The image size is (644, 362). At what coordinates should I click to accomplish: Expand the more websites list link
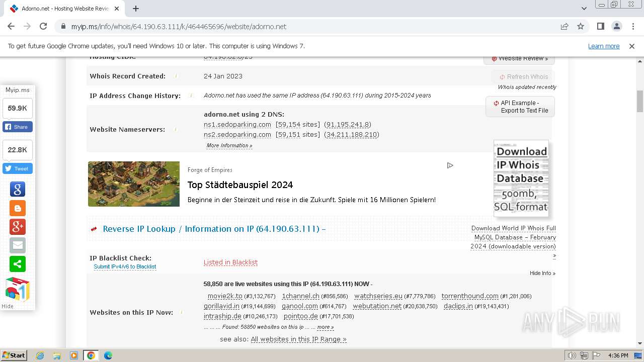pyautogui.click(x=326, y=327)
